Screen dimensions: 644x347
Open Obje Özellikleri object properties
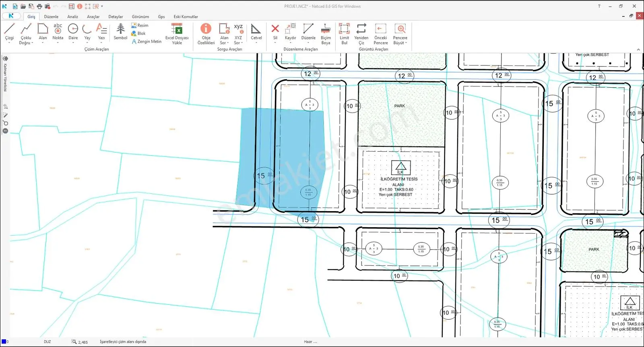point(206,33)
